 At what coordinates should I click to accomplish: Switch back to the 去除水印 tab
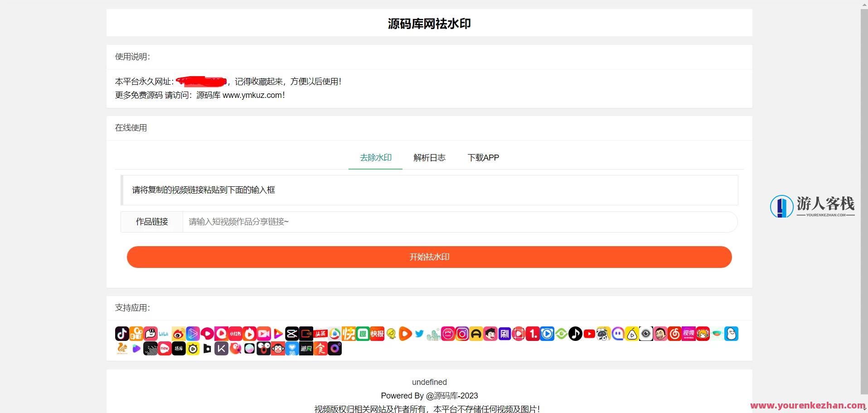point(375,158)
